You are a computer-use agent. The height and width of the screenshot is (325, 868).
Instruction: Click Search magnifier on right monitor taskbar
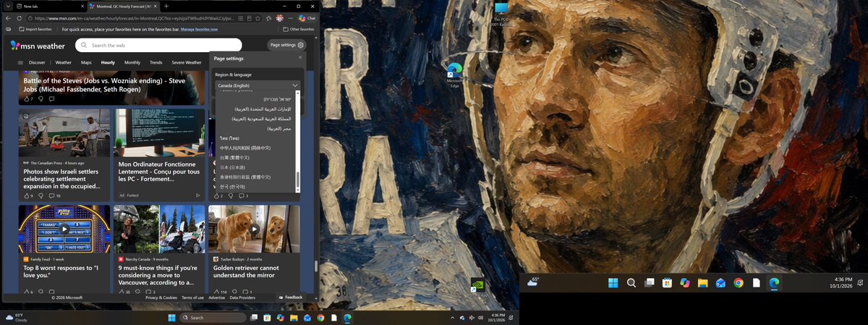click(631, 282)
